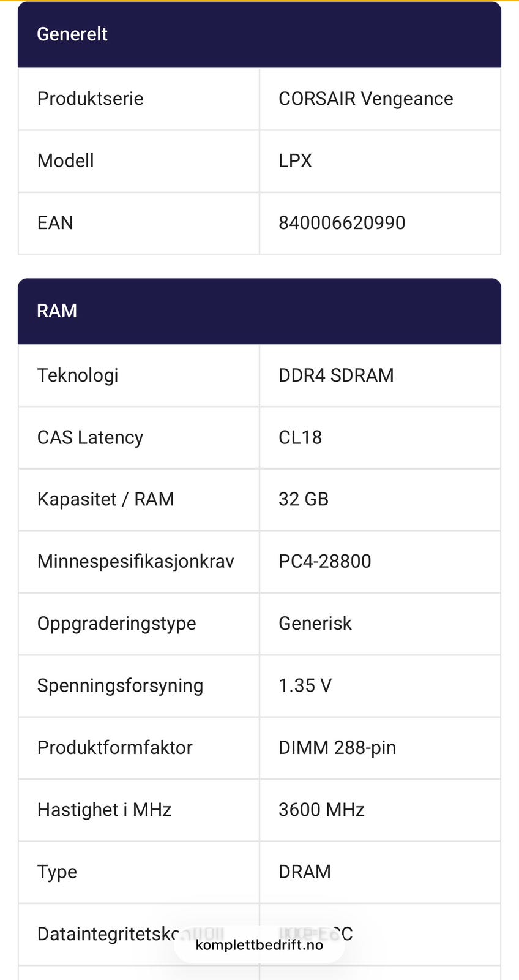This screenshot has width=519, height=980.
Task: Click the CAS Latency label
Action: (90, 438)
